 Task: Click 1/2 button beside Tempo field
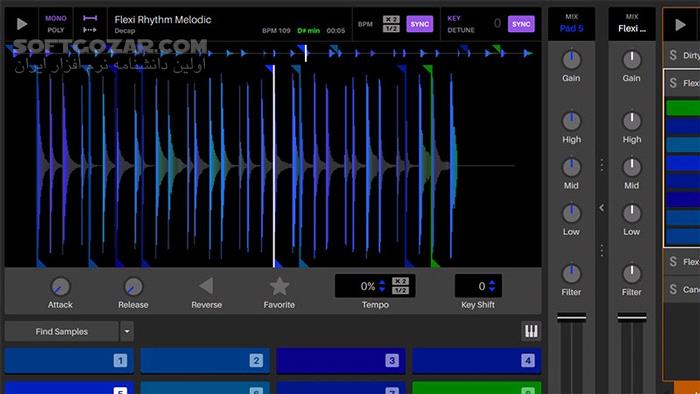(400, 290)
